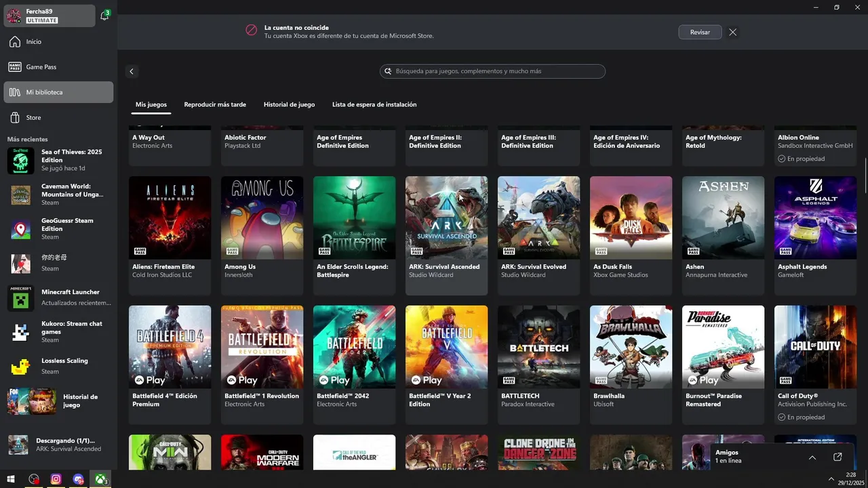Click Lossless Scaling duck icon
This screenshot has height=488, width=868.
click(x=20, y=367)
